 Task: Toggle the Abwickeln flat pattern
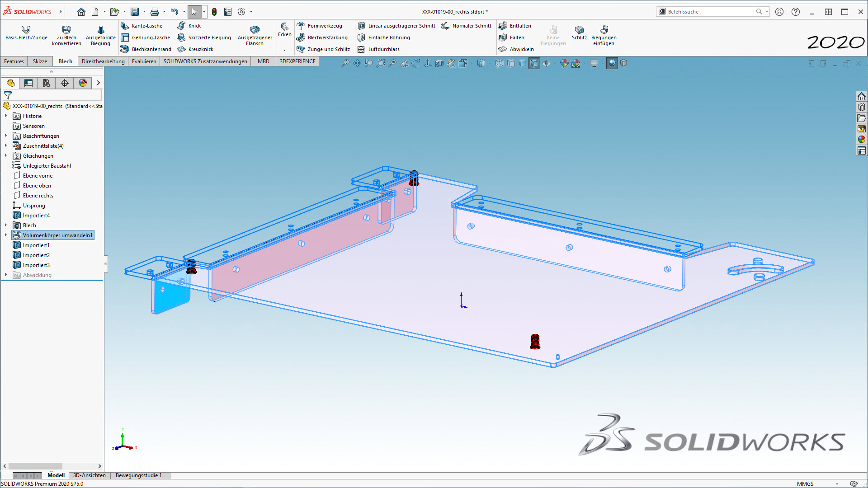coord(516,49)
